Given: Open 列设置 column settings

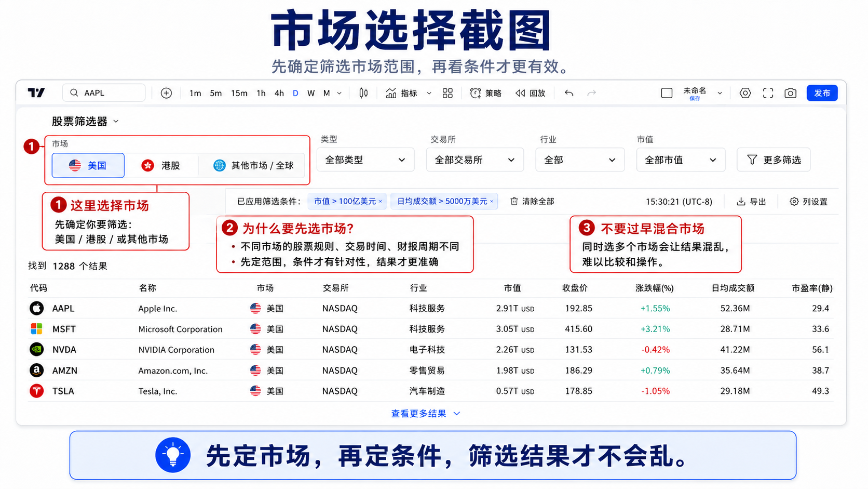Looking at the screenshot, I should pyautogui.click(x=808, y=202).
